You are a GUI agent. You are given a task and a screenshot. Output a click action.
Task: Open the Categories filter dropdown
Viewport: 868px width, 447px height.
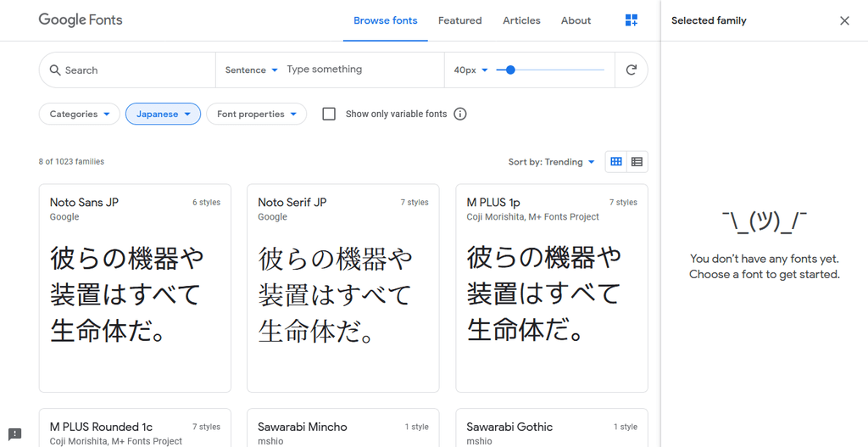pyautogui.click(x=79, y=115)
